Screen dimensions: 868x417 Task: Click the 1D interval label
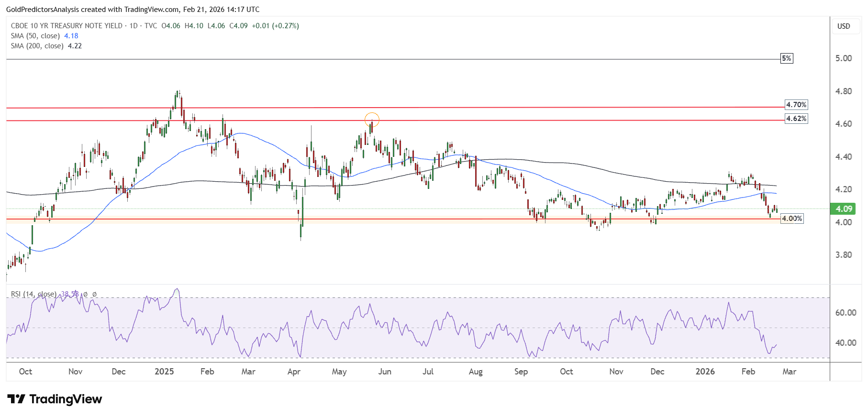point(134,26)
